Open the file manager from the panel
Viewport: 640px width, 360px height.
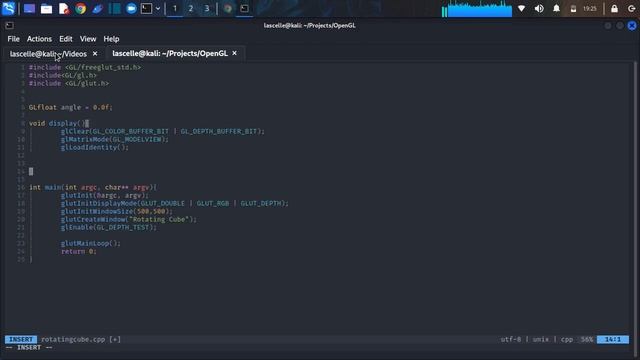(47, 9)
